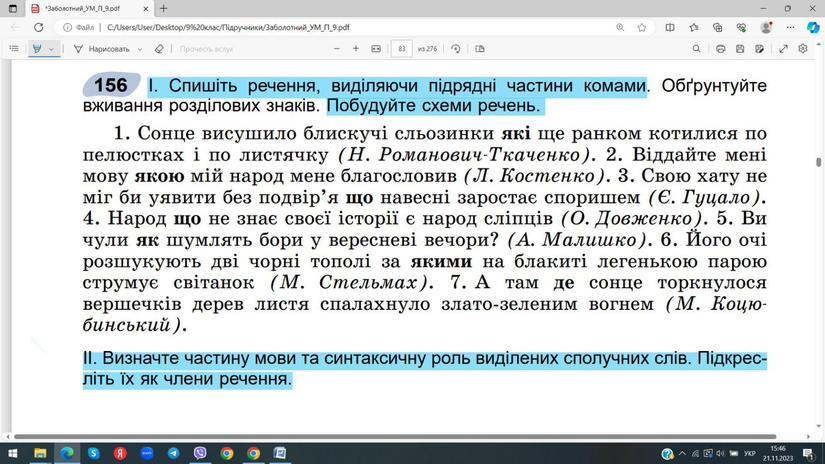Rotate the PDF page

click(x=456, y=48)
